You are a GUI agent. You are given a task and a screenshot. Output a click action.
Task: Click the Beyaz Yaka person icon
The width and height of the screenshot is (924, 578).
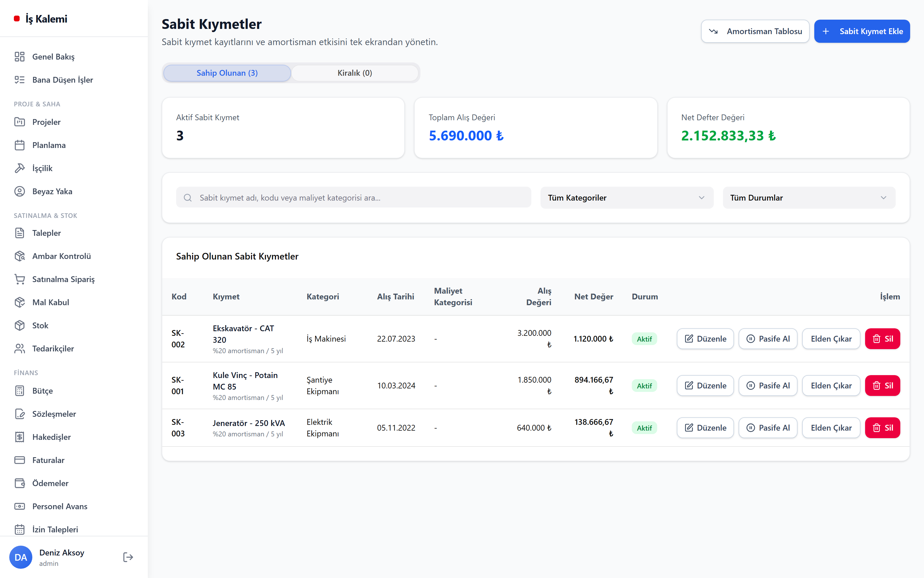(19, 191)
